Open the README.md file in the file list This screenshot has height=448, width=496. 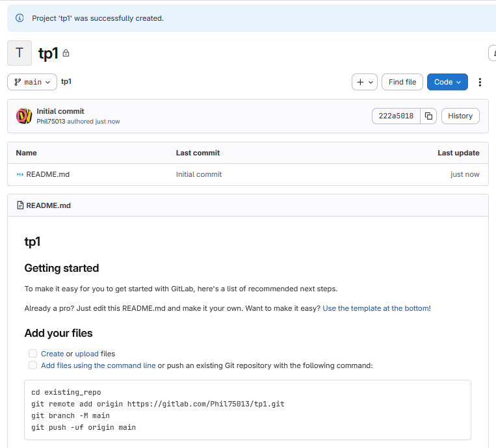[47, 174]
